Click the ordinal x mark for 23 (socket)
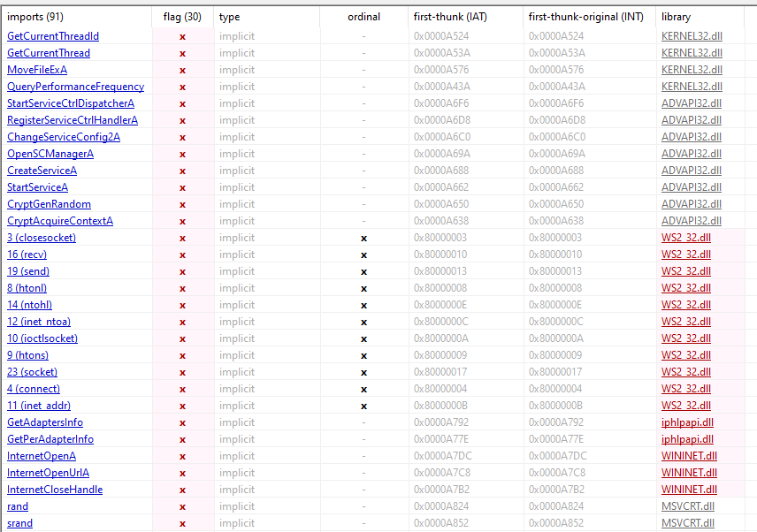 (x=363, y=372)
